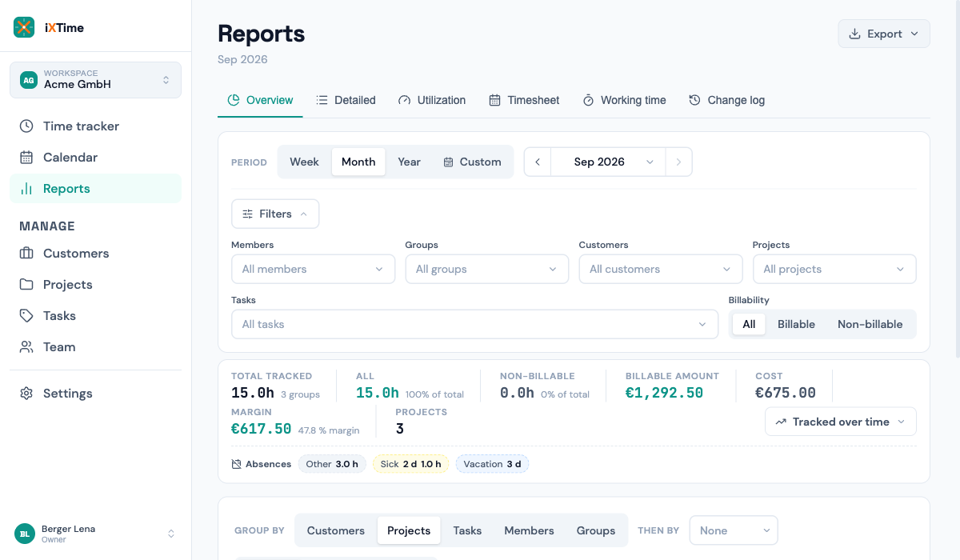The width and height of the screenshot is (960, 560).
Task: Go to Calendar in the sidebar
Action: point(95,157)
